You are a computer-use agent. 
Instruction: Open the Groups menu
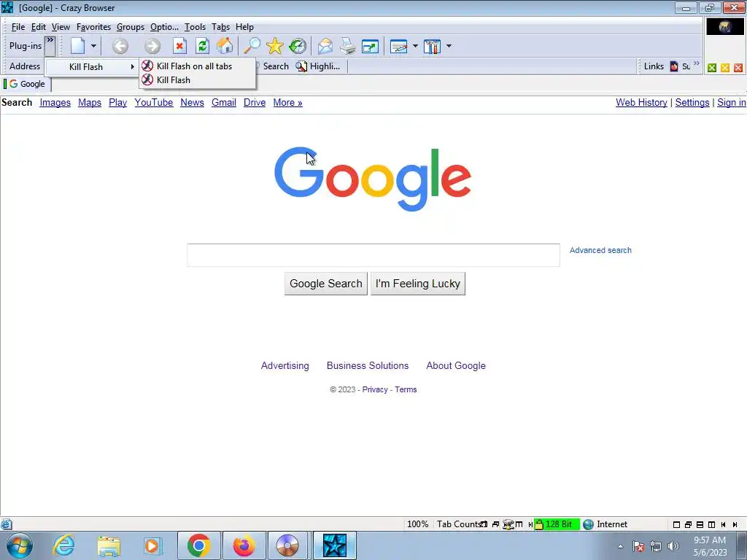pyautogui.click(x=130, y=27)
